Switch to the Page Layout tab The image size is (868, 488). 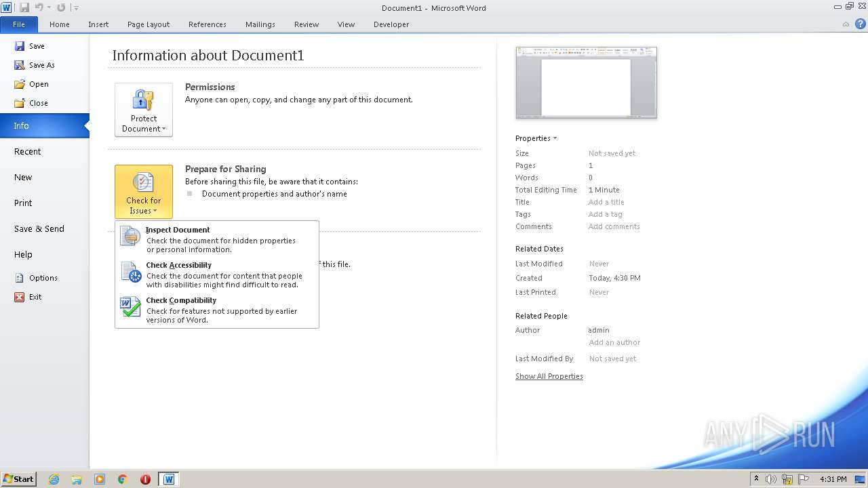[149, 24]
